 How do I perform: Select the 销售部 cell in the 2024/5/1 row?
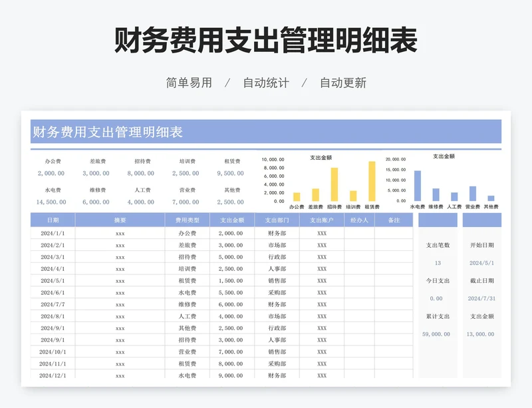point(277,281)
